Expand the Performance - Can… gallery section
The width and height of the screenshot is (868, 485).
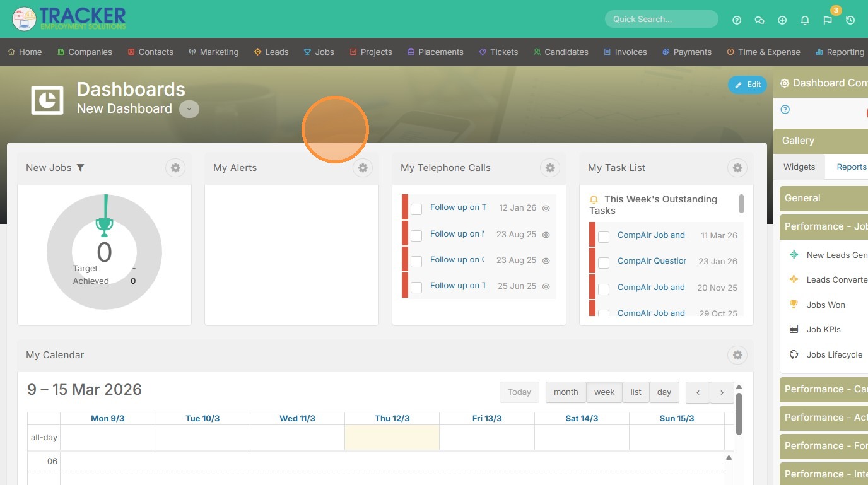824,389
